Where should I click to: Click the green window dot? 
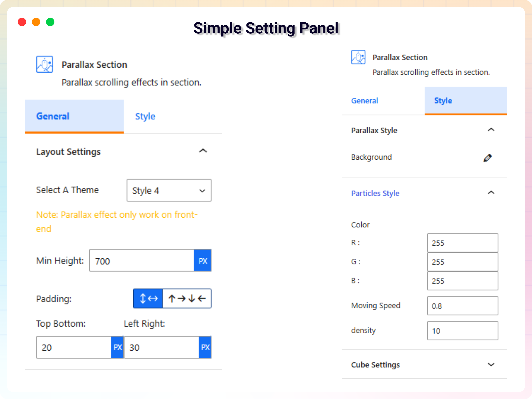pos(50,22)
